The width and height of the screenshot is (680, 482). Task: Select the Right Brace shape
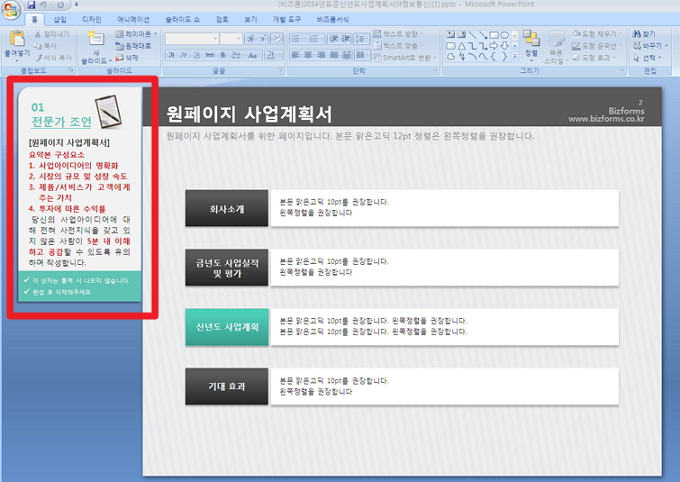click(x=504, y=56)
